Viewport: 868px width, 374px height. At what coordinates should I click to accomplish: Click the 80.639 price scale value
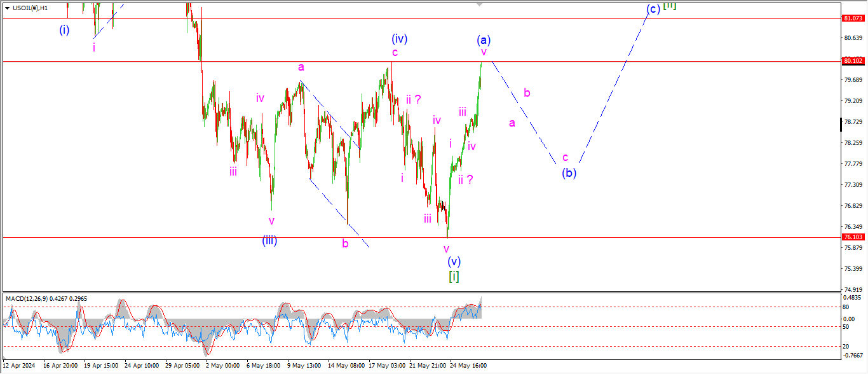[x=852, y=38]
